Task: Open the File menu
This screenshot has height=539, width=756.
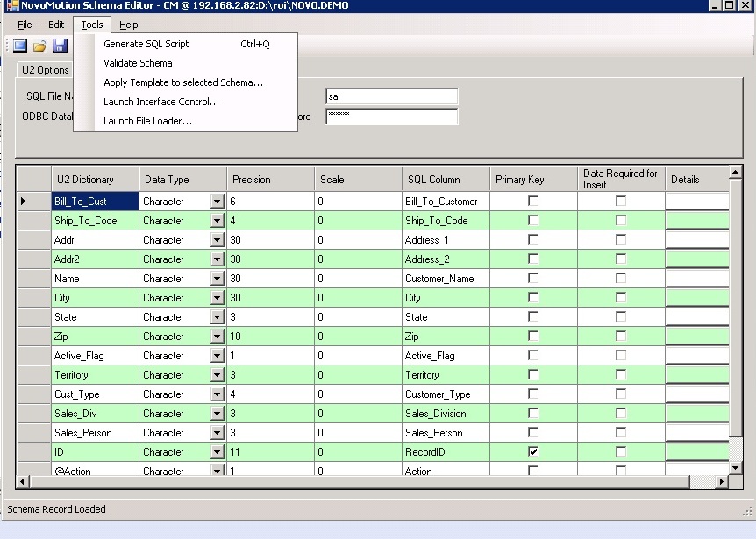Action: (25, 25)
